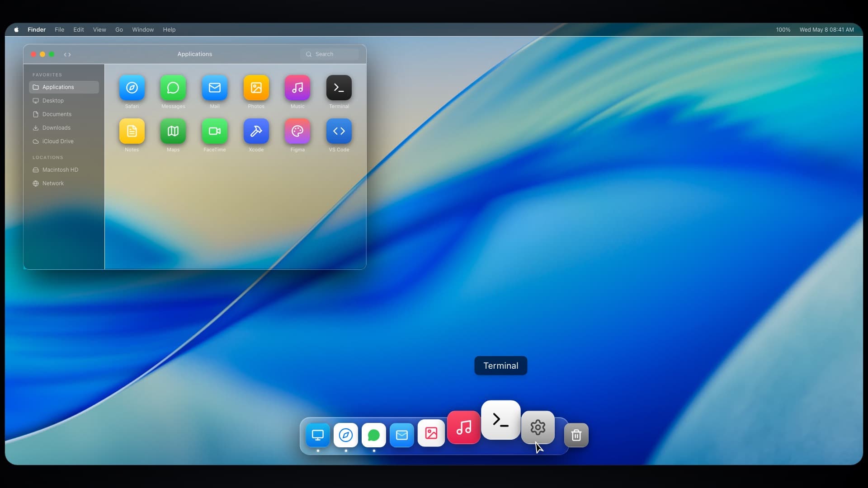Select Documents in the Finder sidebar
The width and height of the screenshot is (868, 488).
tap(64, 114)
